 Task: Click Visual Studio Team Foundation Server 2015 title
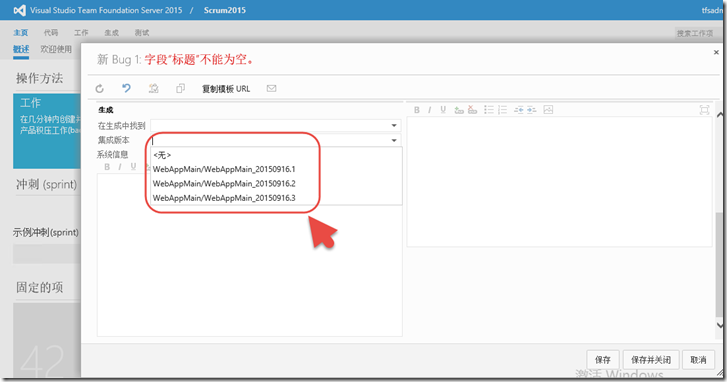(x=106, y=10)
